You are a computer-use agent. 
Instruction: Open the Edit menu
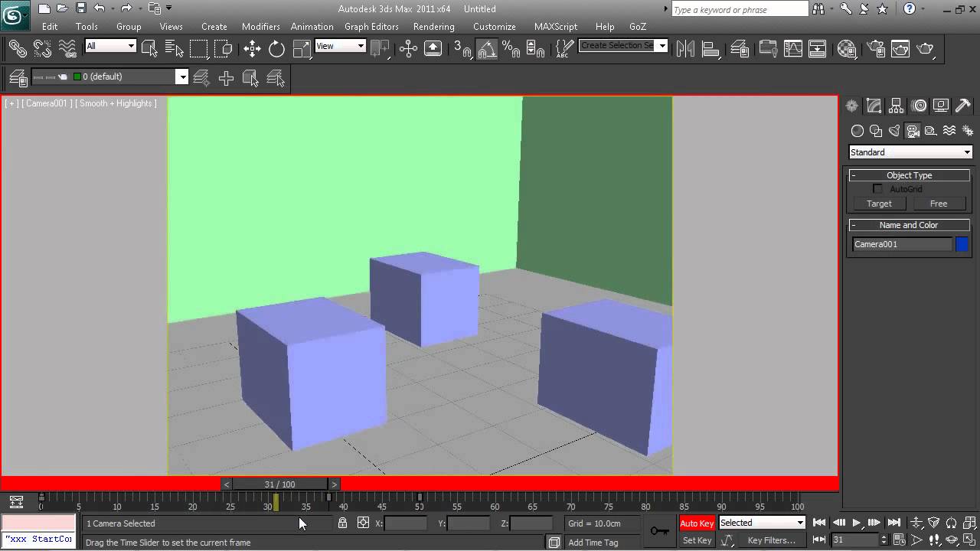[x=50, y=26]
